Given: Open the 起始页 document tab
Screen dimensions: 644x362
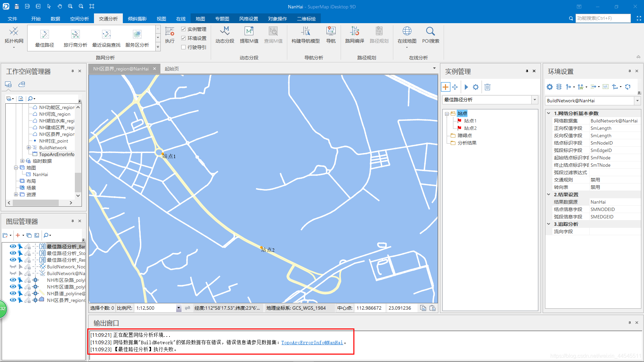Looking at the screenshot, I should (x=172, y=69).
